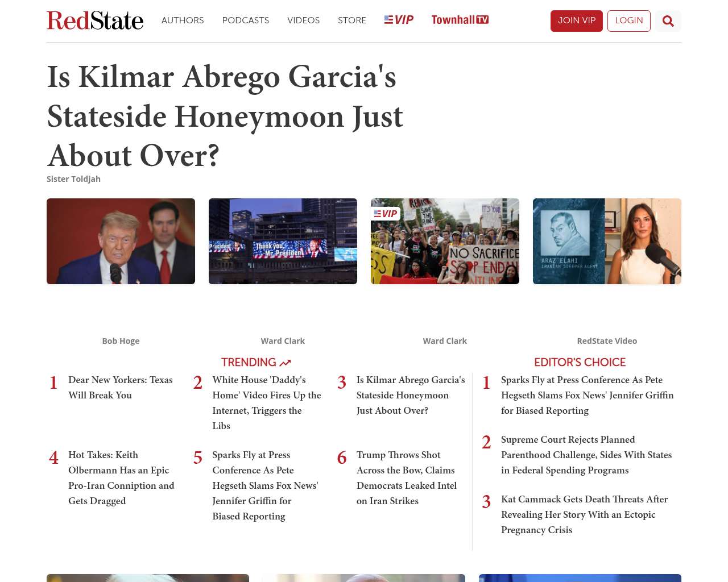Click the TRENDING section heading
The height and width of the screenshot is (582, 728).
pos(256,362)
